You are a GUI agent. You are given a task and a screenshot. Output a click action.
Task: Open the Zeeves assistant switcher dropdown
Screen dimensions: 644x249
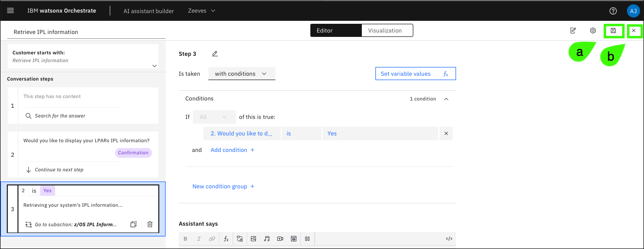(202, 11)
